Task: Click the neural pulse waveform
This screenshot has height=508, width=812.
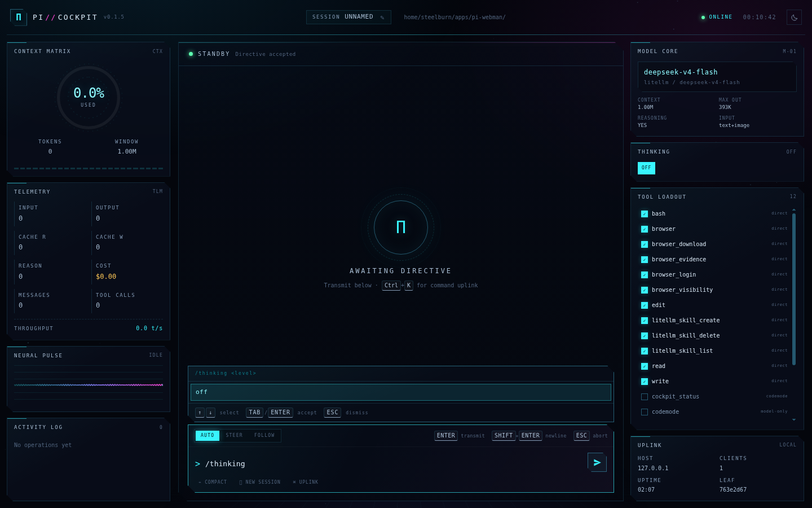Action: 89,385
